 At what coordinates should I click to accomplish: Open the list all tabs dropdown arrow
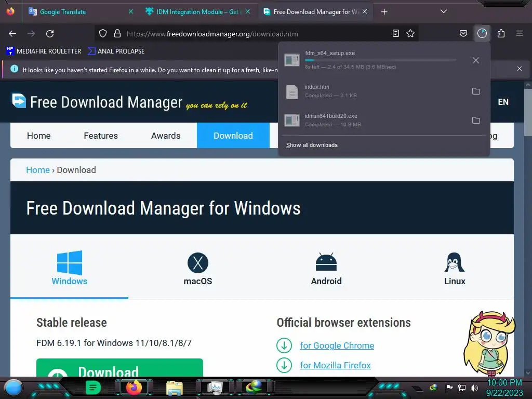coord(444,11)
